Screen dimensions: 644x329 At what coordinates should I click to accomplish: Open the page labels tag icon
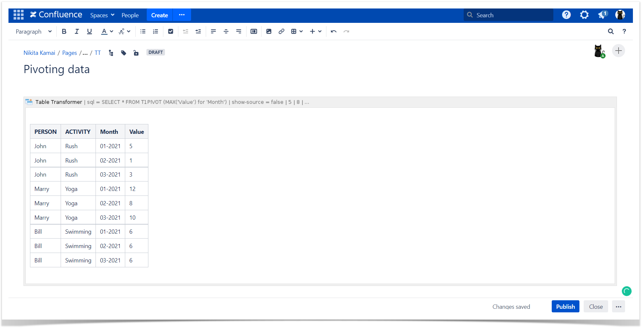tap(124, 53)
